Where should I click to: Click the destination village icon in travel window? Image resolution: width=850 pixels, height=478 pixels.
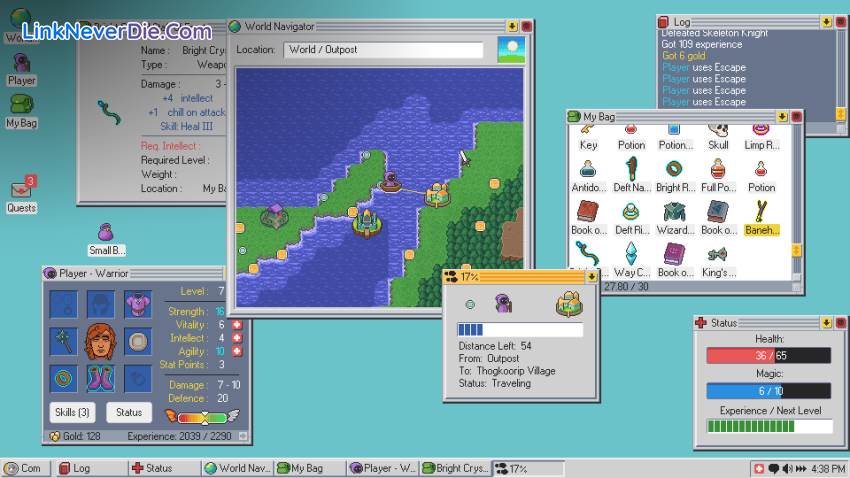[569, 304]
